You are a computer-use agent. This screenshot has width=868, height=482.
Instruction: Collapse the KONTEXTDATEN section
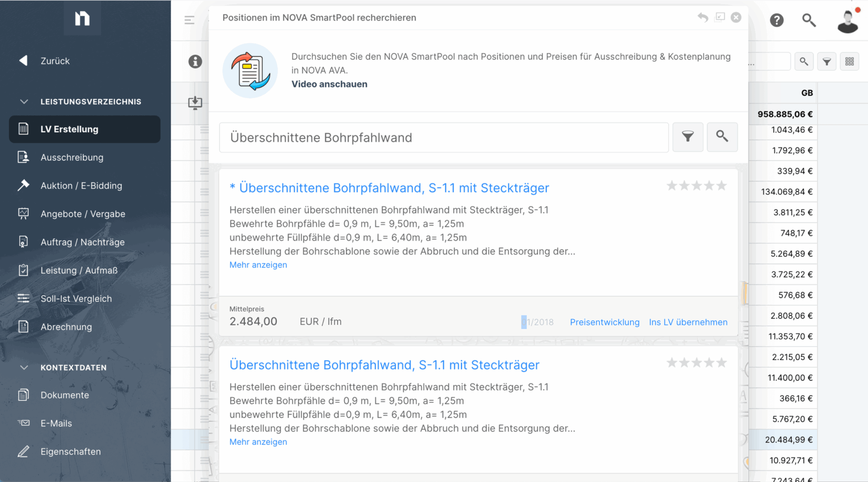[x=24, y=368]
